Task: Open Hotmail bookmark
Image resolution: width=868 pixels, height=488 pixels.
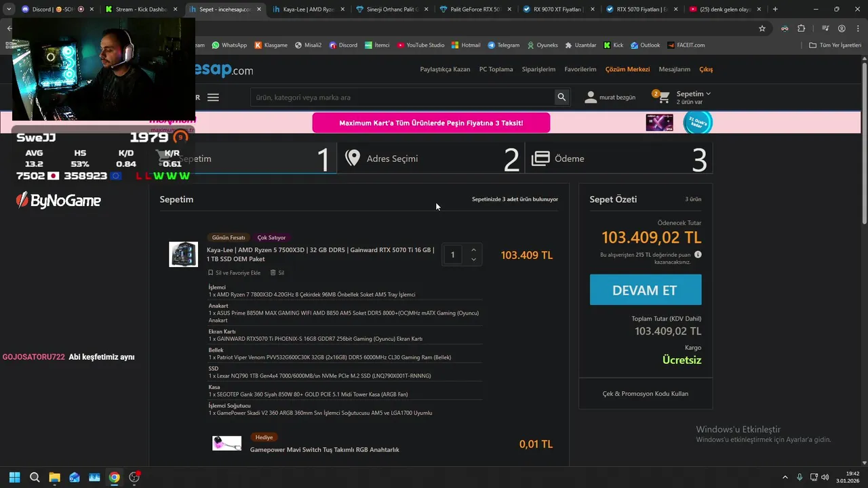Action: 466,45
